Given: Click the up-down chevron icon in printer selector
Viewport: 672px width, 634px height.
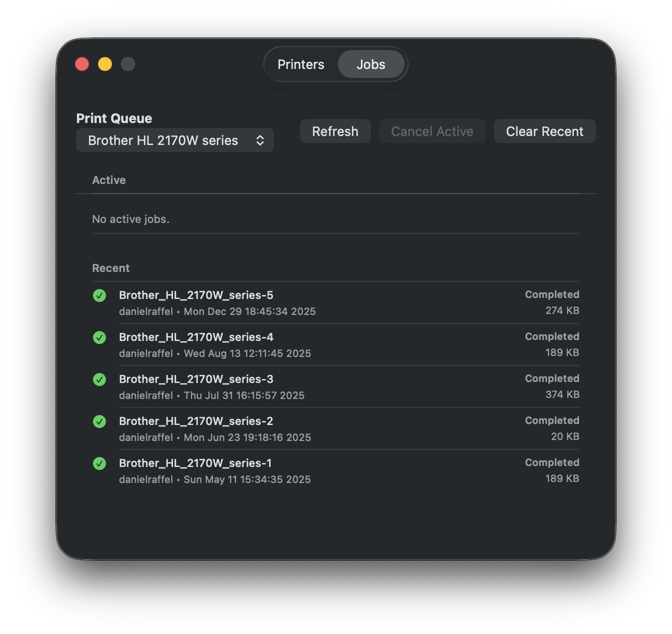Looking at the screenshot, I should 260,140.
